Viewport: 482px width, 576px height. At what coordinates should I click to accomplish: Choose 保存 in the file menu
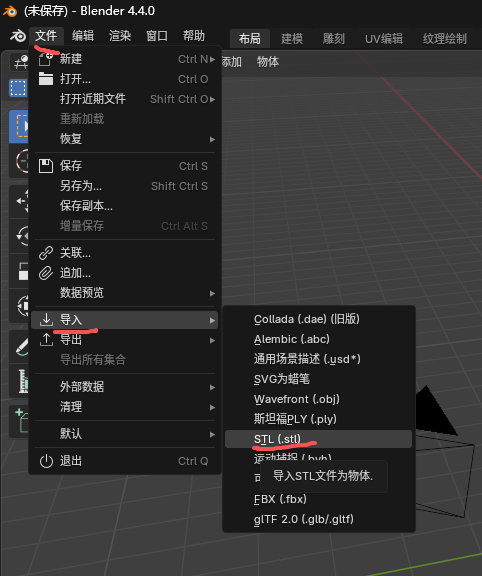pos(125,166)
